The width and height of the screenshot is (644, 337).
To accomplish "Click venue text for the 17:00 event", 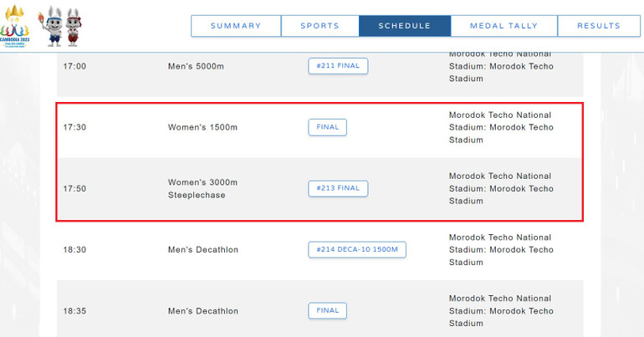I will (x=501, y=66).
